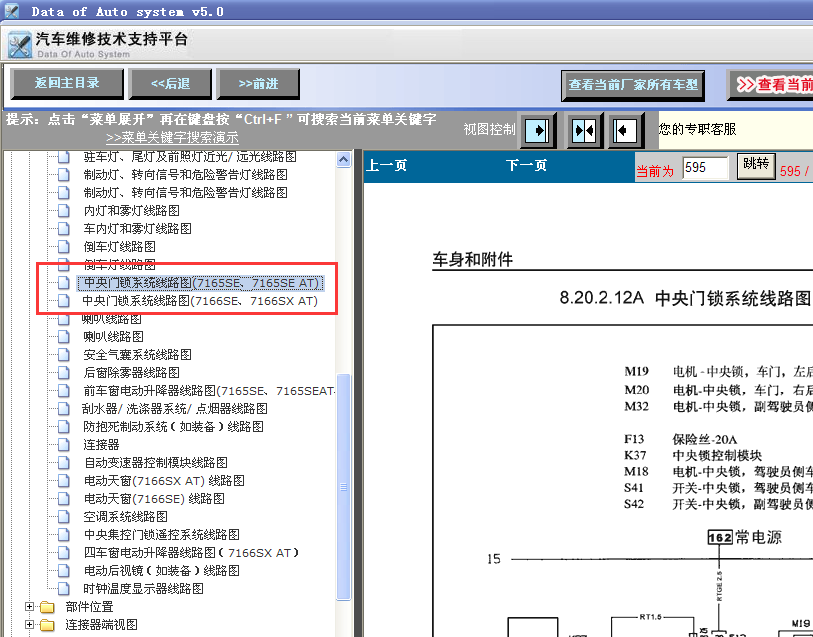Open 中央集控门锁遥控系统线路图 item

162,534
